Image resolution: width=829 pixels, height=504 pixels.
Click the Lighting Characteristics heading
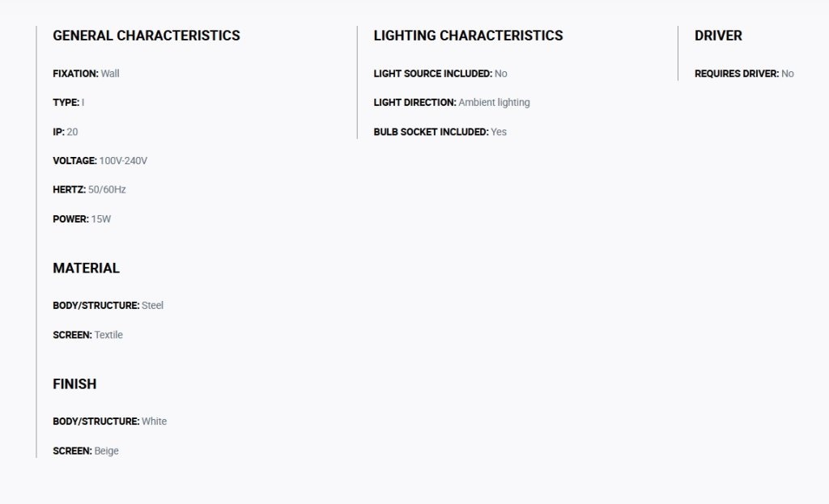point(468,36)
